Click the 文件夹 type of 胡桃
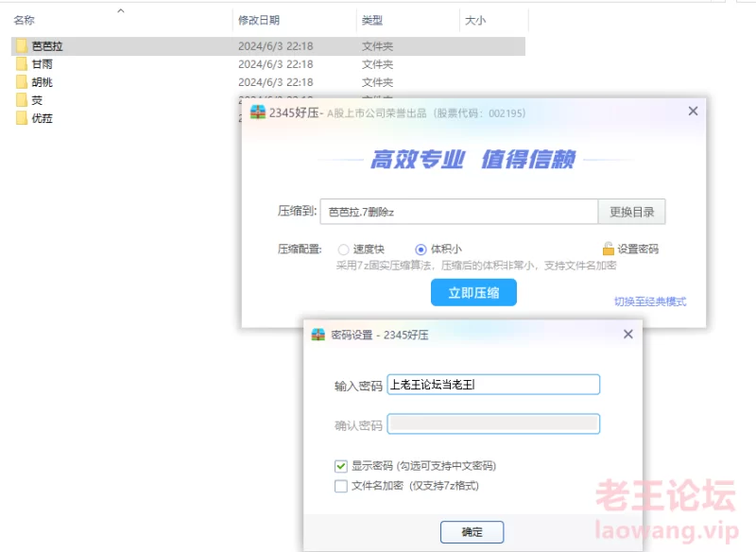The image size is (756, 552). click(377, 82)
